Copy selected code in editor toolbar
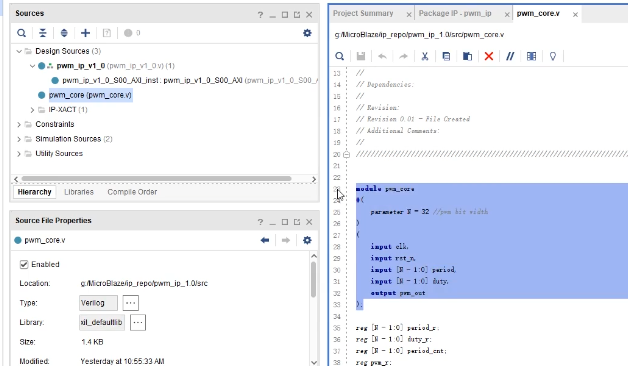Viewport: 628px width, 366px height. 446,56
